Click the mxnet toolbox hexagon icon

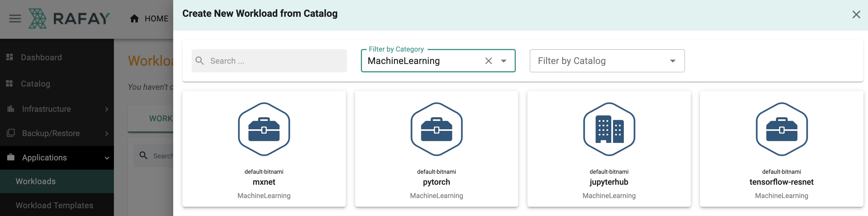coord(264,129)
